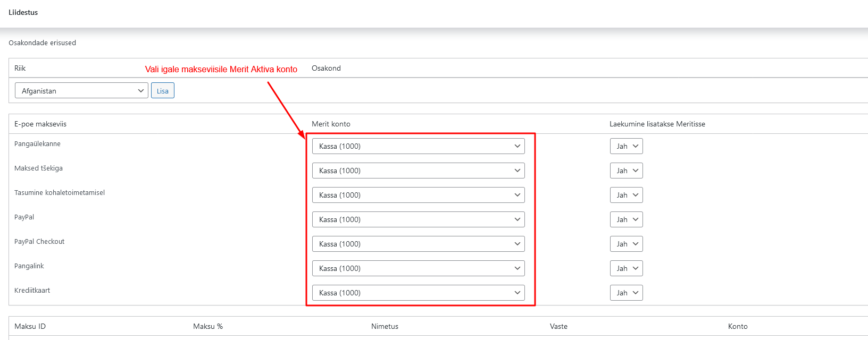
Task: Change Jah setting for Tasumine kohaletoimetamisel
Action: point(626,195)
